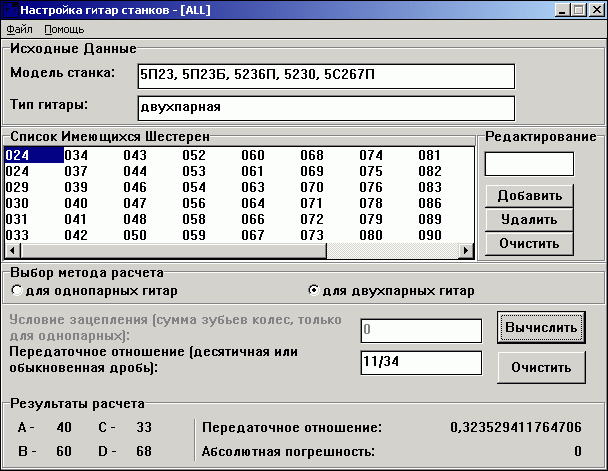Select gear 052 in the list
The width and height of the screenshot is (608, 471).
tap(194, 155)
